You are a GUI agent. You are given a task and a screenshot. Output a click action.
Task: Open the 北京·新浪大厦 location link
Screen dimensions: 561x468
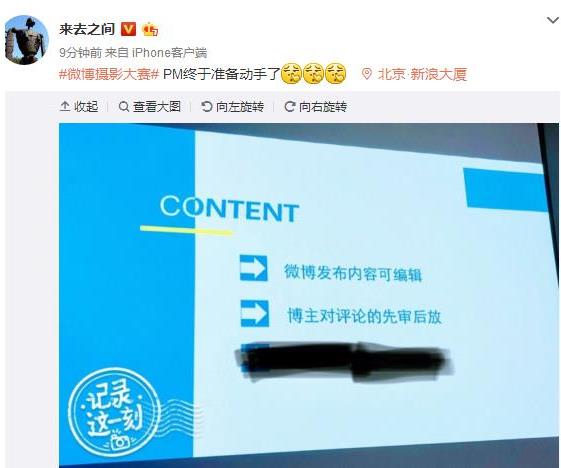[422, 74]
